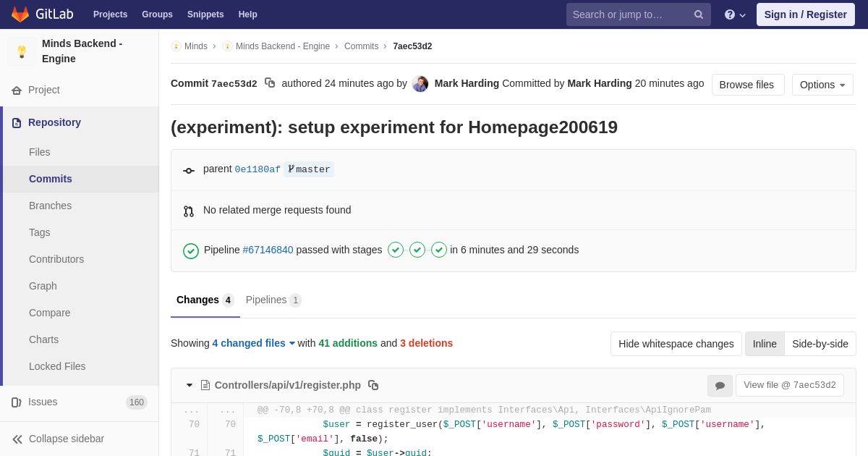Image resolution: width=868 pixels, height=456 pixels.
Task: Open pipeline #67146840 link
Action: [268, 250]
